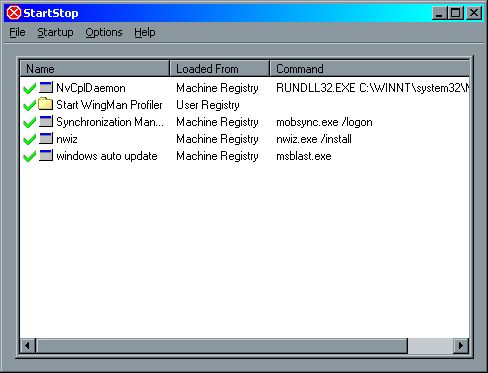Screen dimensions: 488x373
Task: Click Machine Registry in the windows auto update row
Action: pos(217,156)
